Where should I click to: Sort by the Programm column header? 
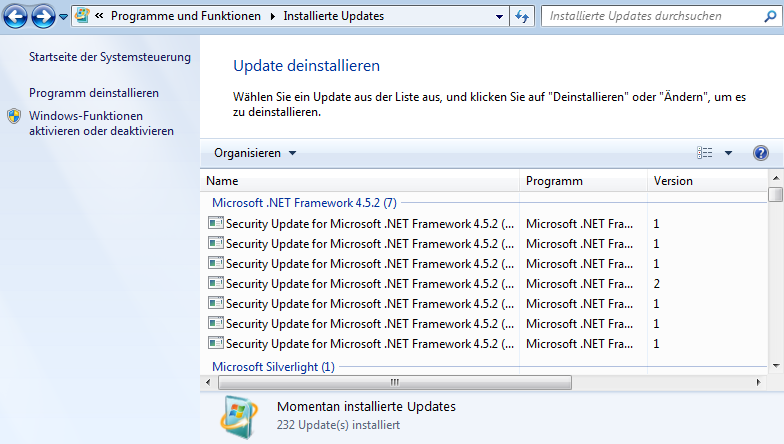(x=584, y=181)
